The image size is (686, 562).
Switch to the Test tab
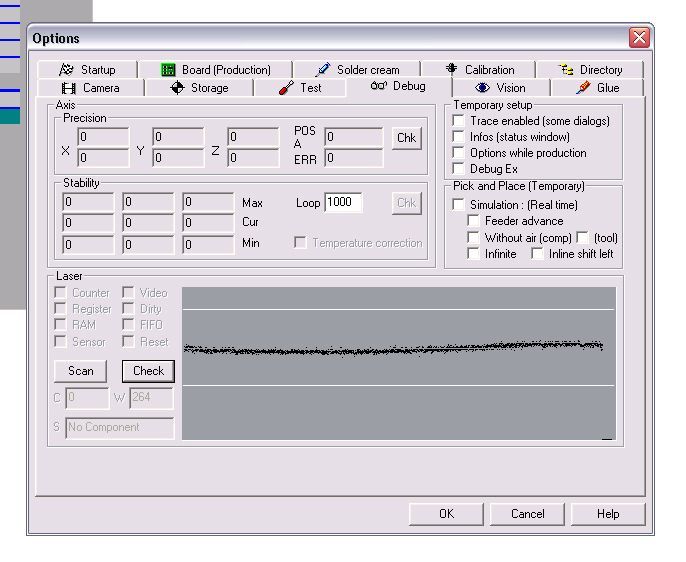(300, 88)
